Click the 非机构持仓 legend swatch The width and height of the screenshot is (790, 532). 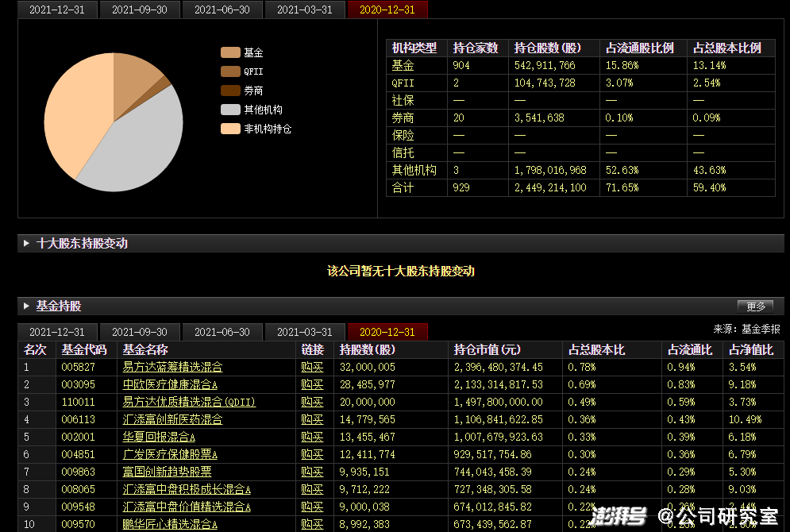point(230,129)
